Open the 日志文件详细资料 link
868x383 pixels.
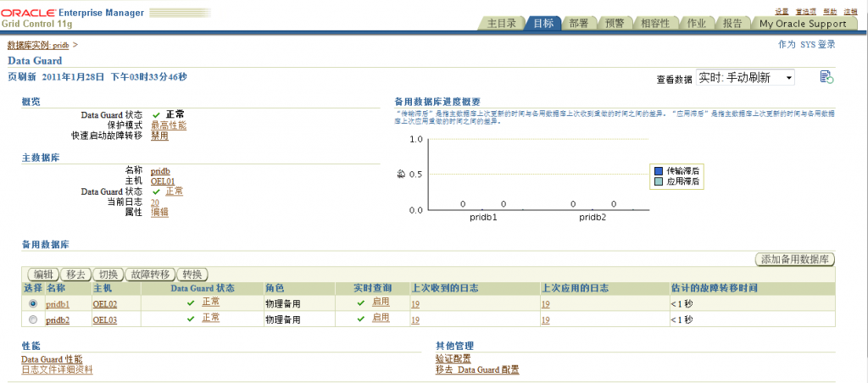[57, 369]
